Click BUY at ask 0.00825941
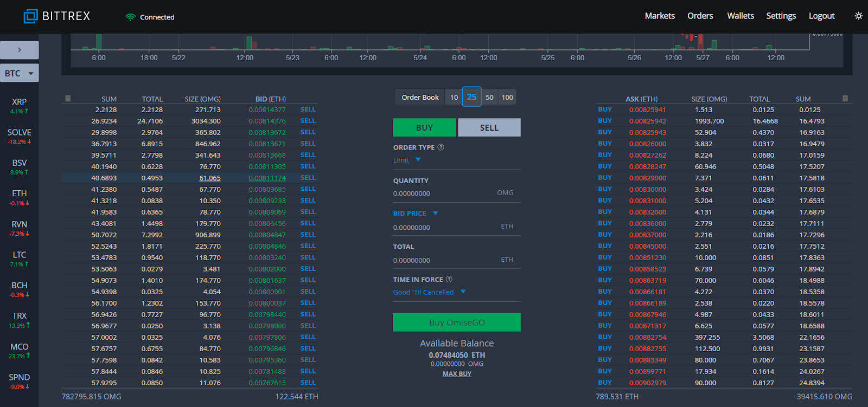This screenshot has height=407, width=868. click(x=605, y=109)
